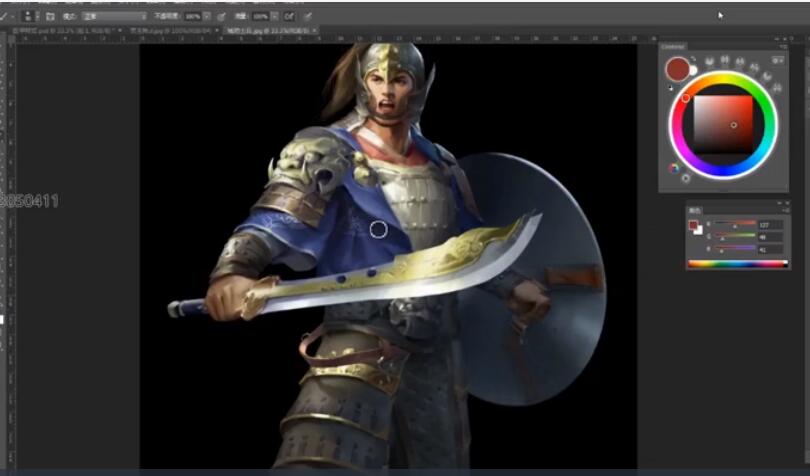Screen dimensions: 810x476
Task: Toggle pressure for size icon
Action: coord(307,17)
